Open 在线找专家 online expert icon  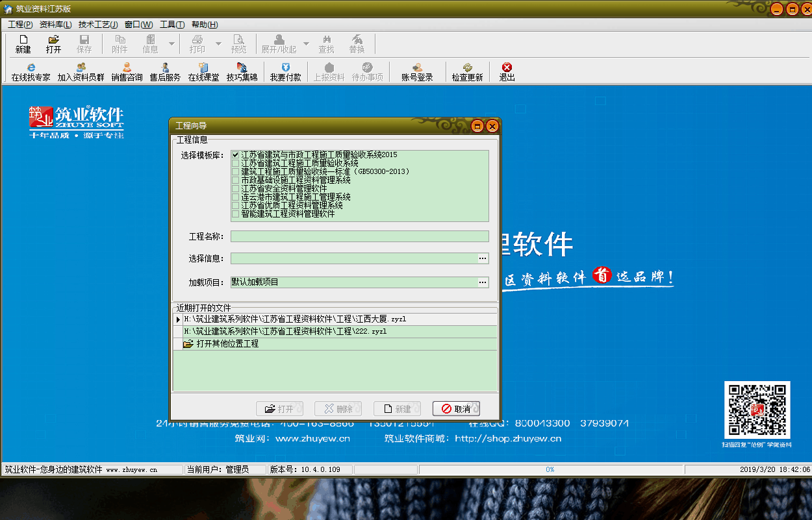pos(31,71)
